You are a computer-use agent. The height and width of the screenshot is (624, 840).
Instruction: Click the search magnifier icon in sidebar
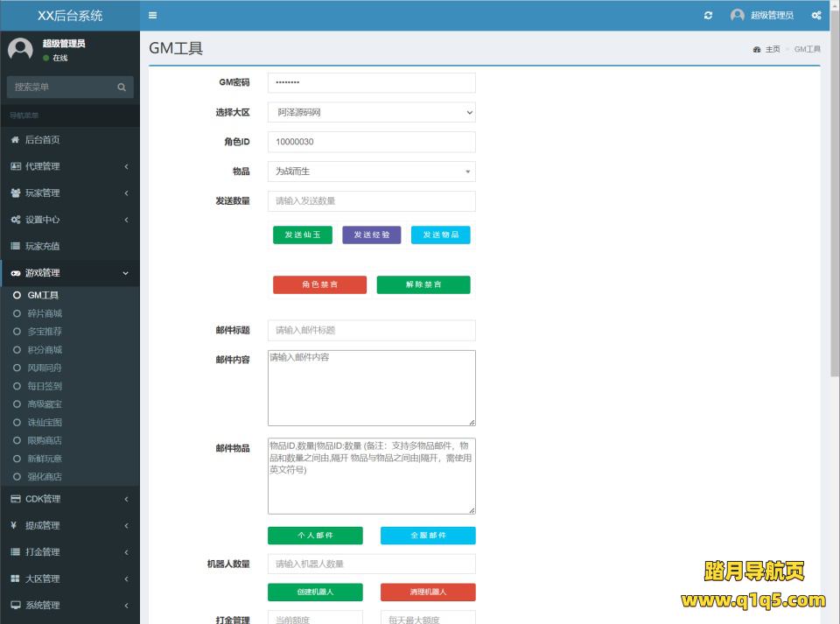122,88
